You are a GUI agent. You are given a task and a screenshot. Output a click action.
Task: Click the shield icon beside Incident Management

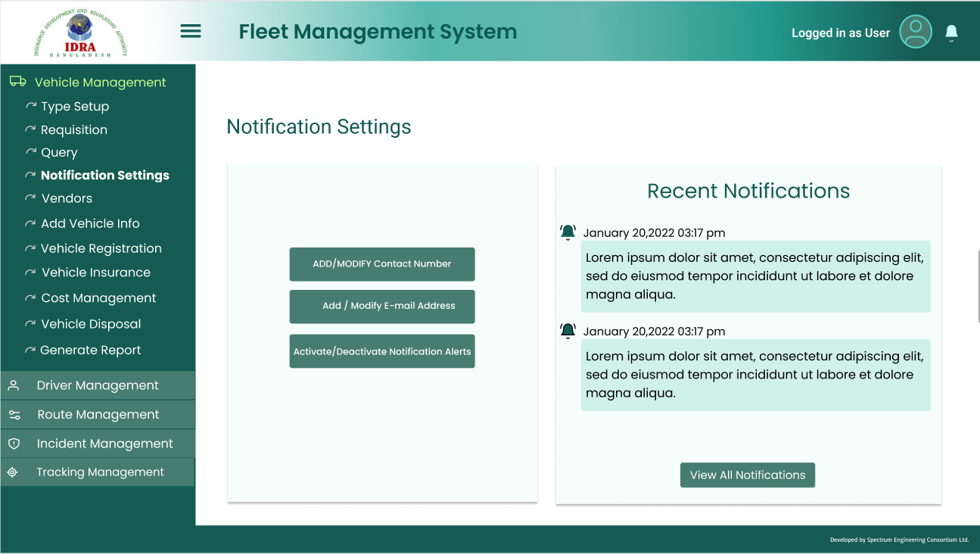tap(14, 444)
